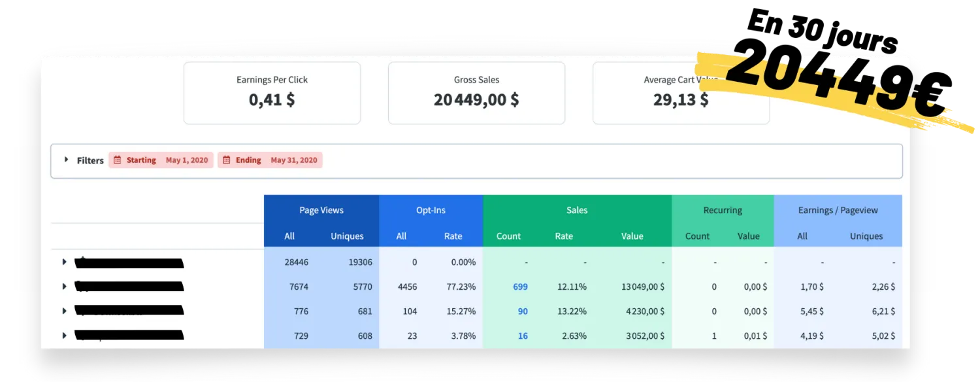Select the Recurring column group header
980x382 pixels.
click(x=723, y=210)
